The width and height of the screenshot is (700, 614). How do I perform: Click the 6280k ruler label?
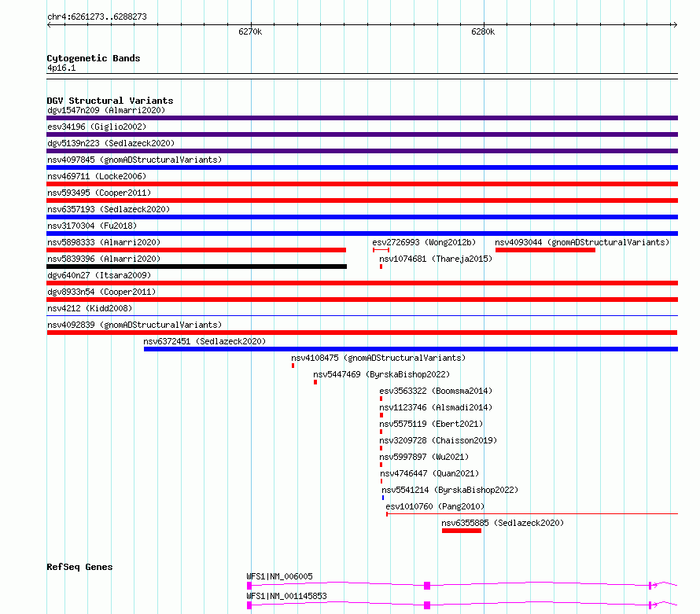coord(483,31)
